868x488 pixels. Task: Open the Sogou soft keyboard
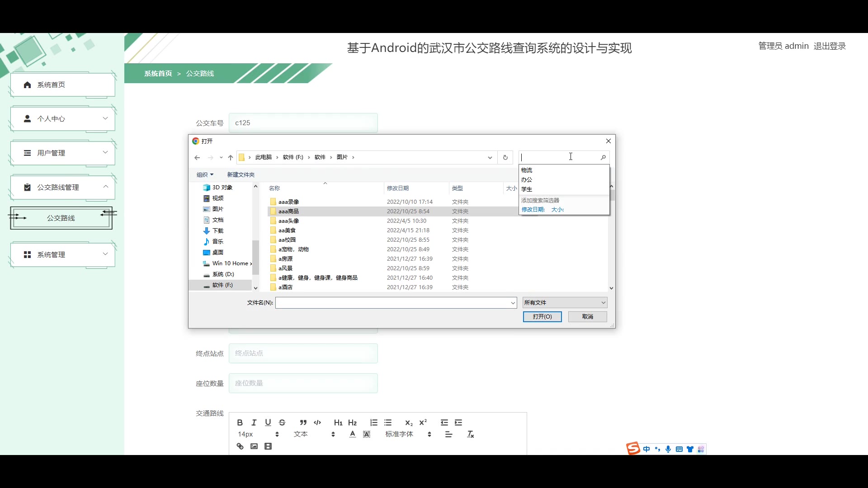(679, 449)
